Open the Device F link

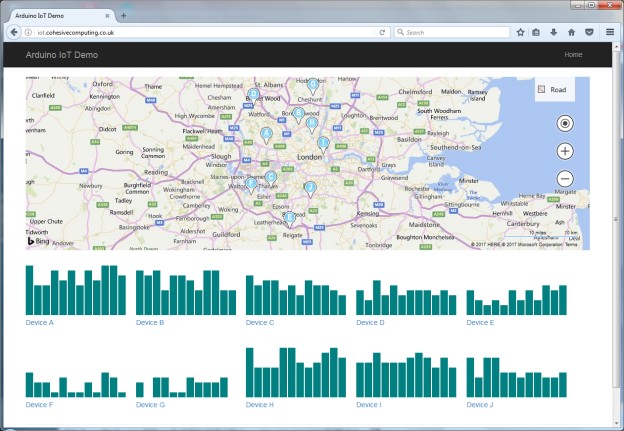coord(39,405)
